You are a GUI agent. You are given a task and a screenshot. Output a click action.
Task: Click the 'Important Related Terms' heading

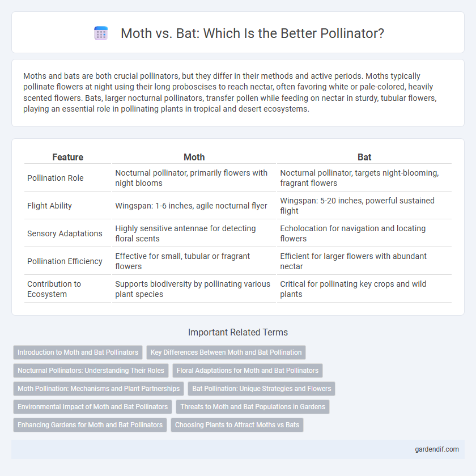click(238, 333)
